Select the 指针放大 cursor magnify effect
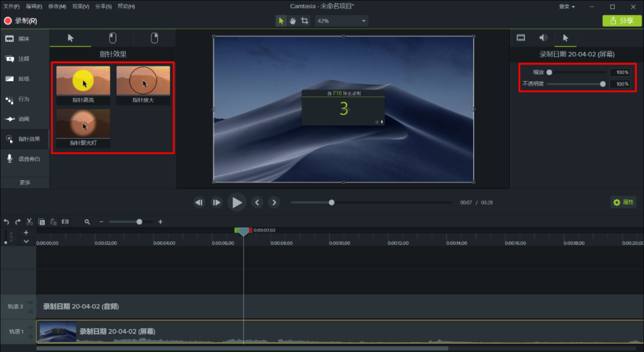Viewport: 644px width, 352px height. point(143,85)
